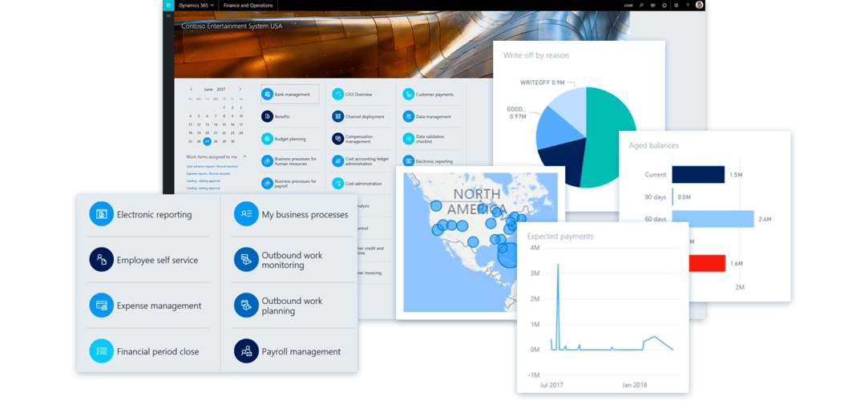Select highlighted date 27 in calendar
The width and height of the screenshot is (868, 401).
point(207,141)
